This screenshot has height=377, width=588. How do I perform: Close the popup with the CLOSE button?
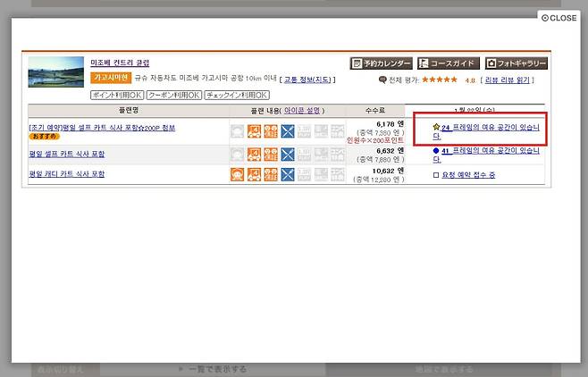pos(559,18)
